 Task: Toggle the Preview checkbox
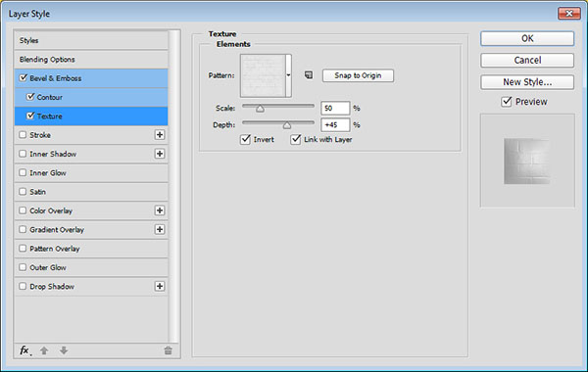click(x=507, y=102)
